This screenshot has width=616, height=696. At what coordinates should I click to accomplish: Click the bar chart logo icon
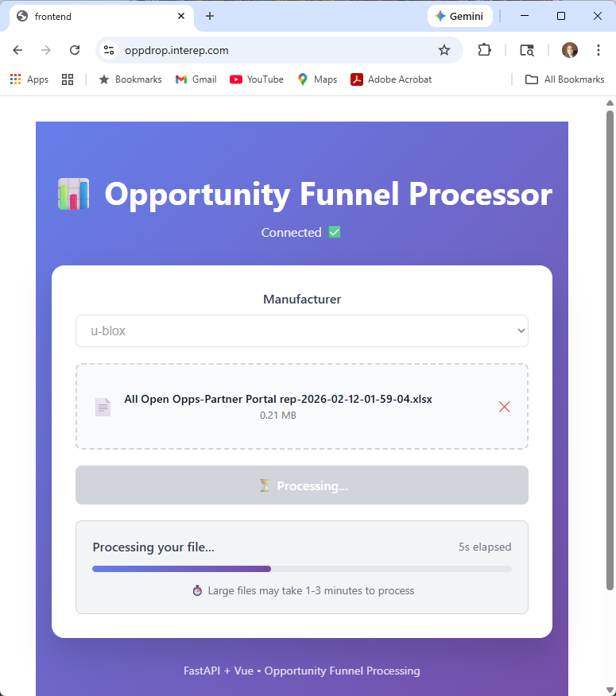tap(74, 194)
